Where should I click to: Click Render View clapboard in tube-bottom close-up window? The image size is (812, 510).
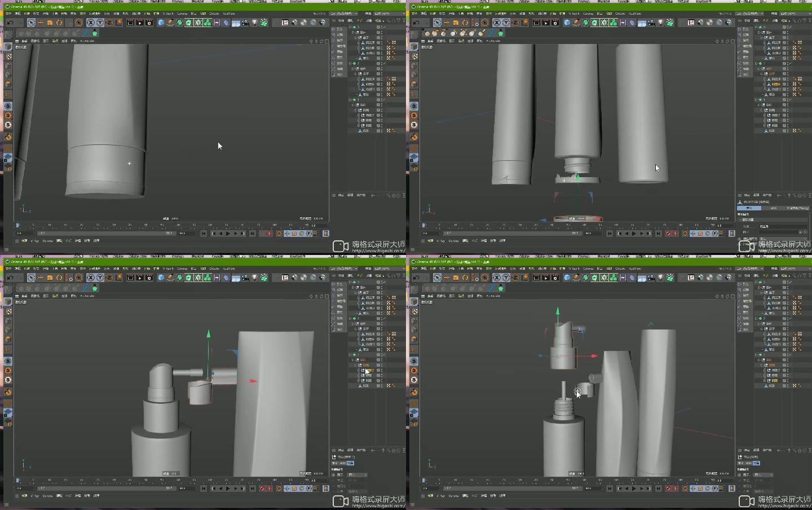(x=130, y=23)
